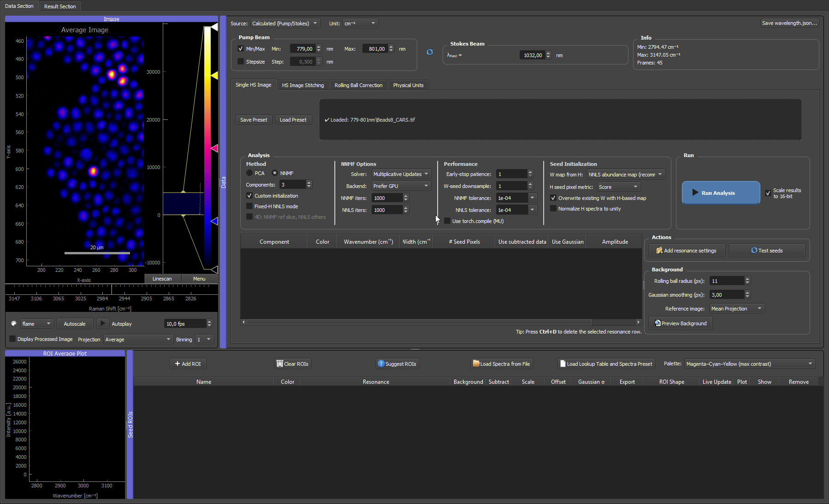Open the Rolling Ball Correction tab
This screenshot has height=504, width=829.
(x=358, y=85)
